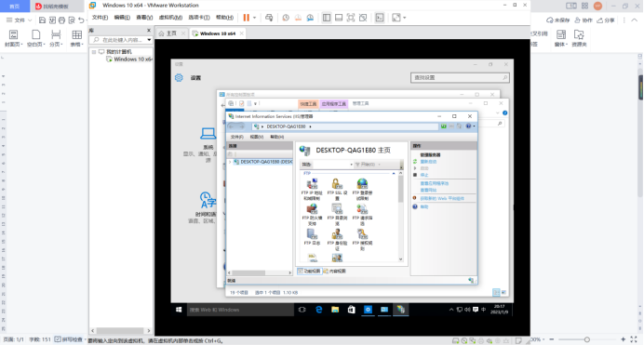Click View Sites link in actions pane

point(428,191)
